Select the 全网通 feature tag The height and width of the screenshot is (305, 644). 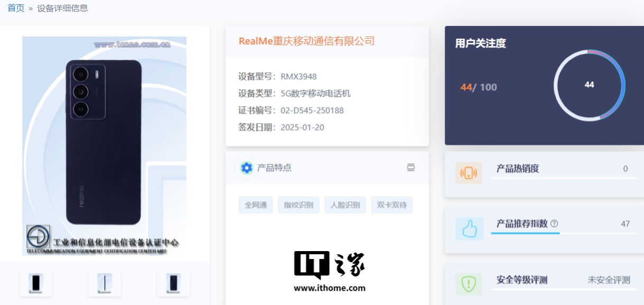click(256, 205)
